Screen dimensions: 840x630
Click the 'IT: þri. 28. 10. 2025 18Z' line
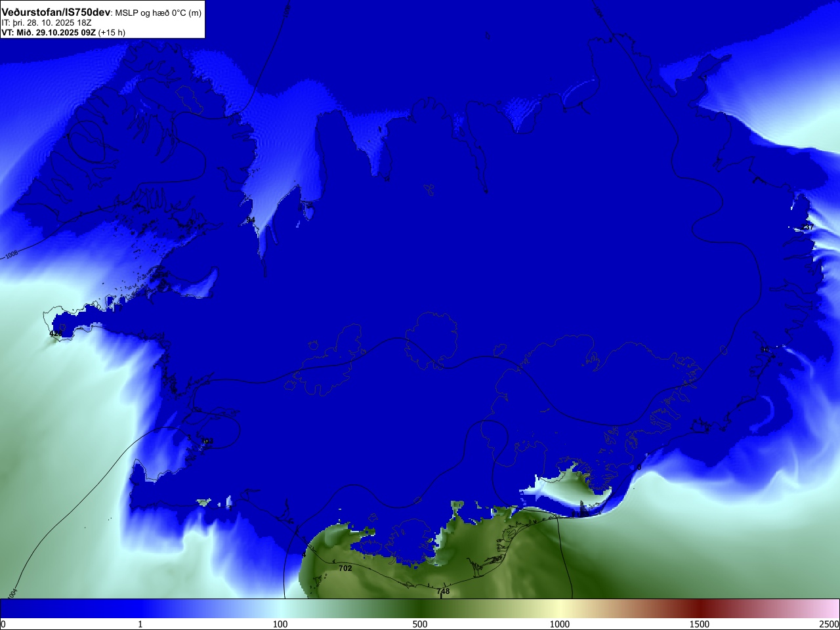47,23
